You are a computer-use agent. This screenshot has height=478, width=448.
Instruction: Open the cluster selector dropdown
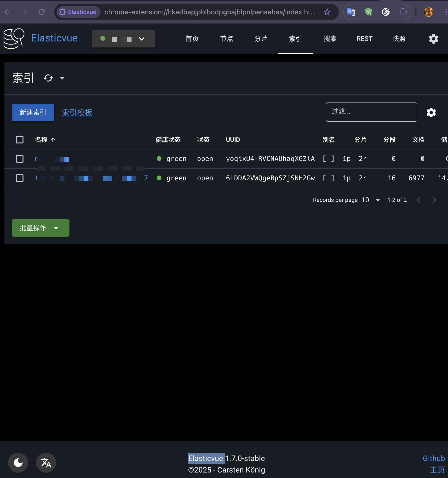coord(123,39)
